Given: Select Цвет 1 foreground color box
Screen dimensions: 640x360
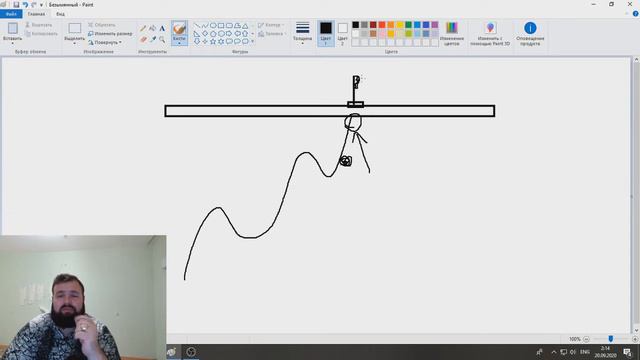Looking at the screenshot, I should [326, 33].
